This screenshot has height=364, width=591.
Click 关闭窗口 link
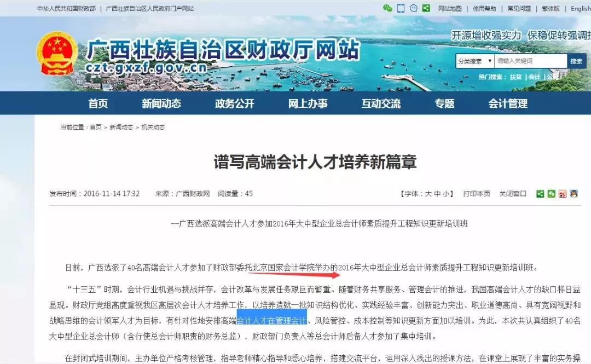coord(513,194)
